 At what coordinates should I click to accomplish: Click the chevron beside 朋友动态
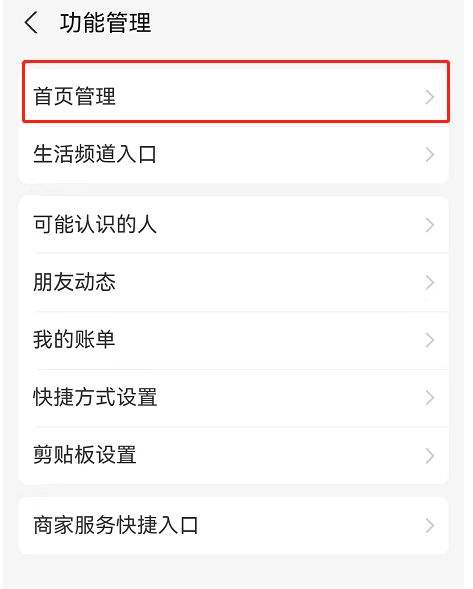pos(430,282)
